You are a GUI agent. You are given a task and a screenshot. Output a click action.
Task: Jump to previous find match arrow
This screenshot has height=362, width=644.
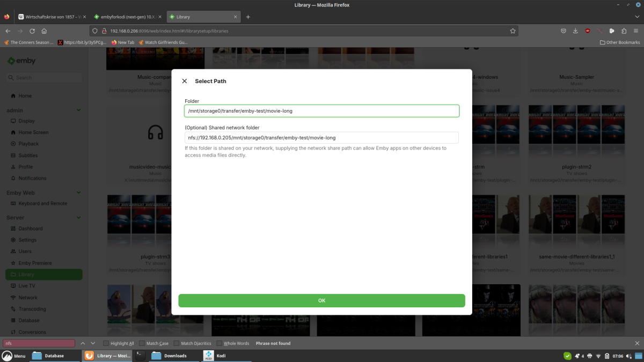[83, 343]
